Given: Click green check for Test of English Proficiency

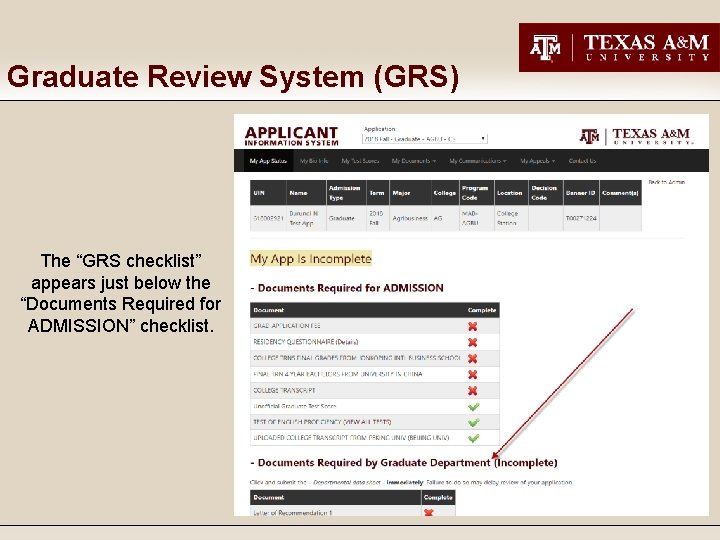Looking at the screenshot, I should click(473, 422).
